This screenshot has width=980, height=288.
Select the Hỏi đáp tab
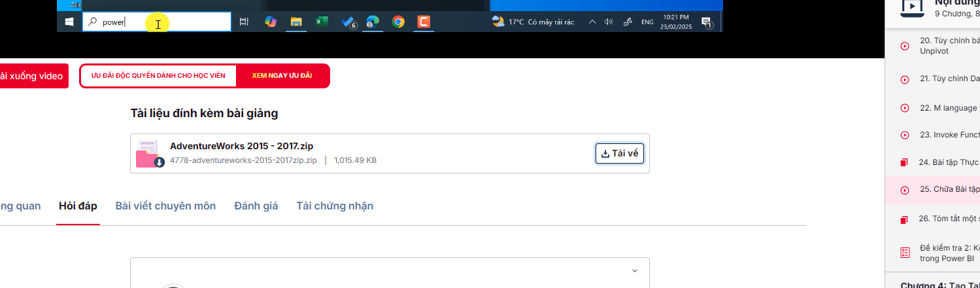click(78, 206)
